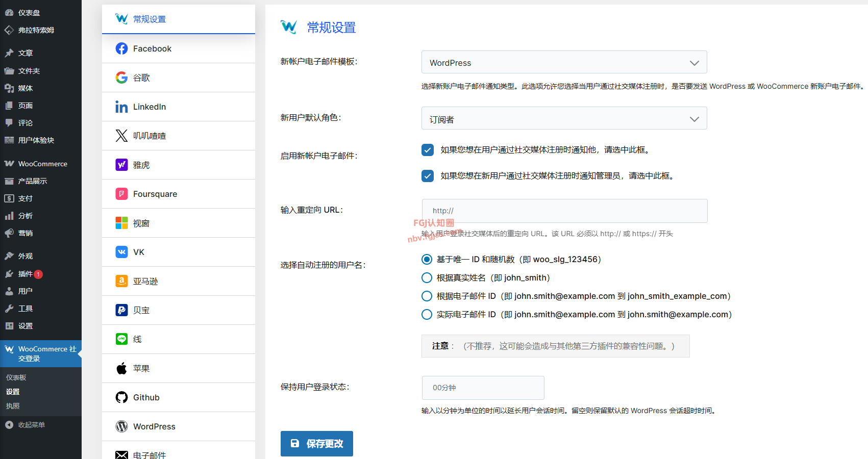Choose the 实际电子邮件 ID radio option
Screen dimensions: 868x459
point(427,315)
